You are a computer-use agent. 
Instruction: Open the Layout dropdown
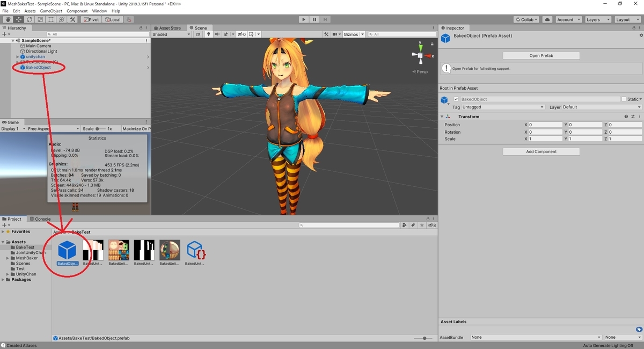627,20
